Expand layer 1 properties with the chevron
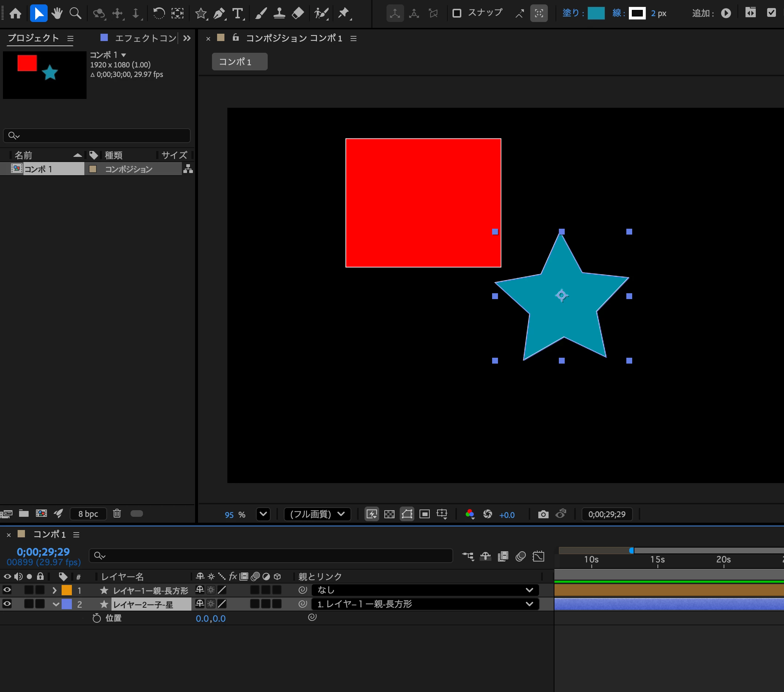This screenshot has width=784, height=692. 55,590
